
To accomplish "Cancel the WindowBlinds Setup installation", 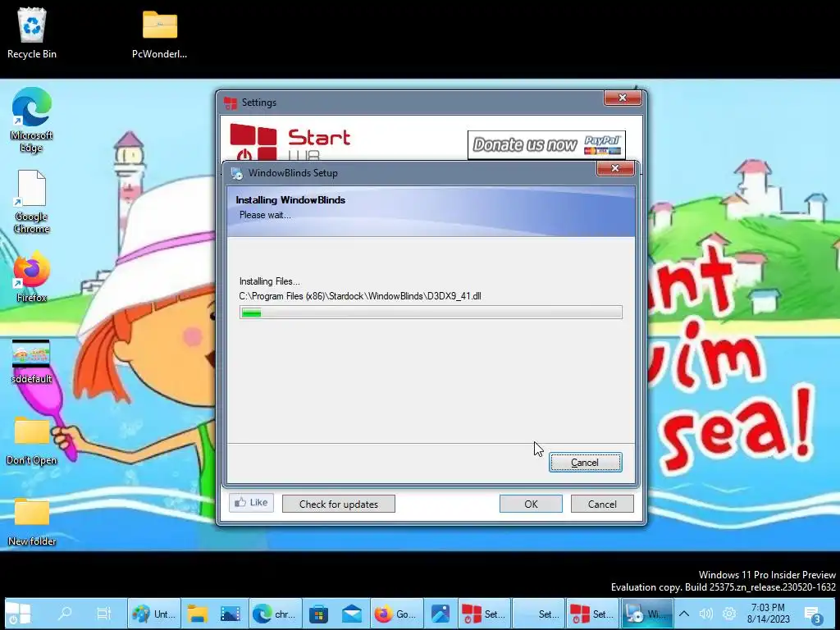I will click(585, 463).
